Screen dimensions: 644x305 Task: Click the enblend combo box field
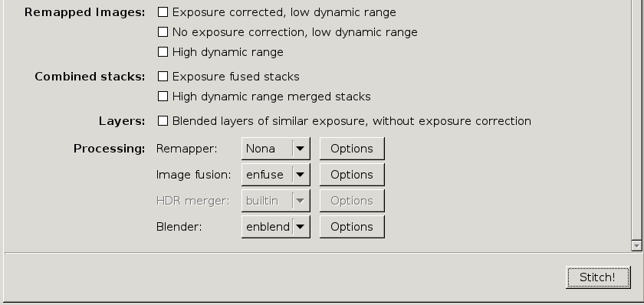[275, 227]
